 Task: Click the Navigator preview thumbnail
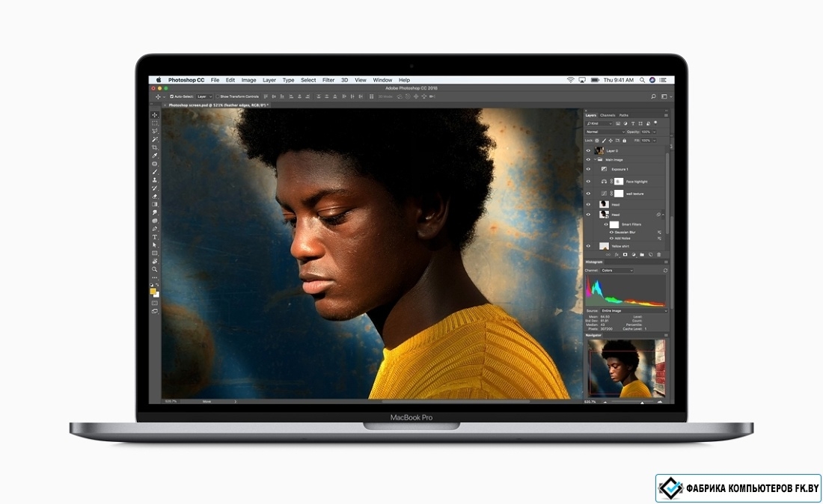[x=626, y=368]
